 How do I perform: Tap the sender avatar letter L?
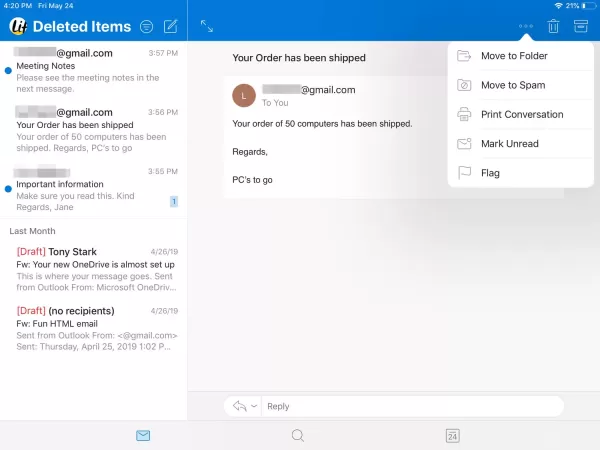tap(243, 95)
